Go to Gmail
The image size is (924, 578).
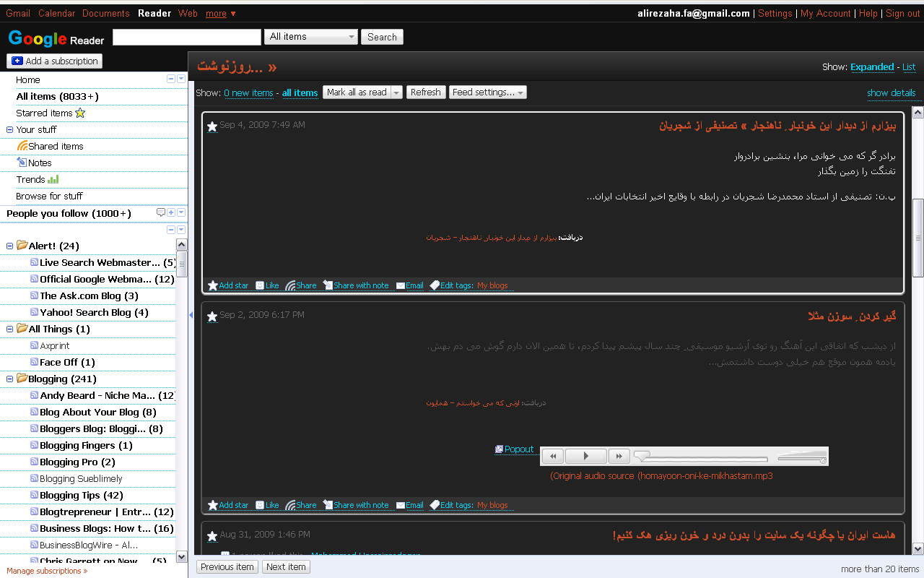[18, 14]
